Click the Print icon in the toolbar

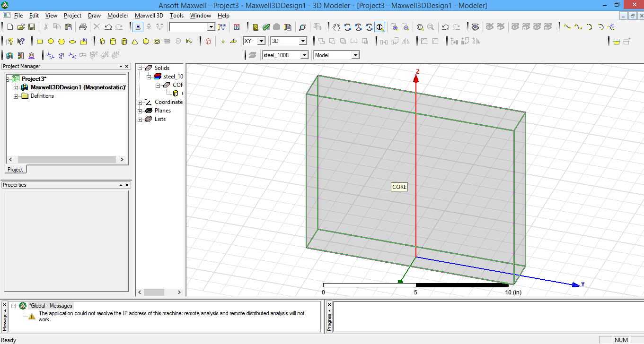pos(83,27)
